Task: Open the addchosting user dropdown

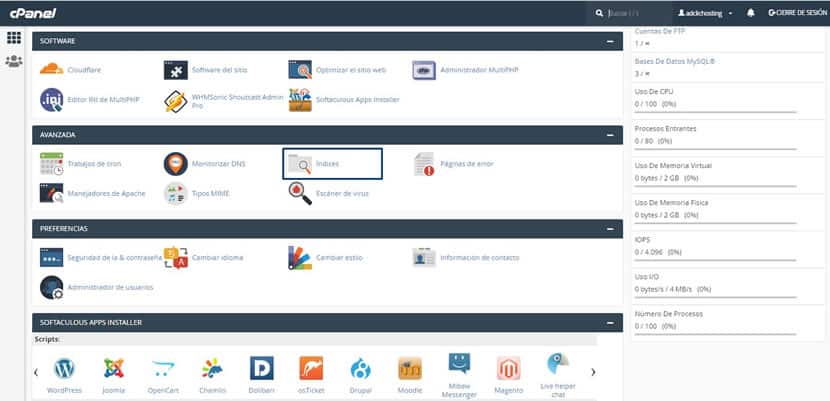Action: click(x=719, y=13)
